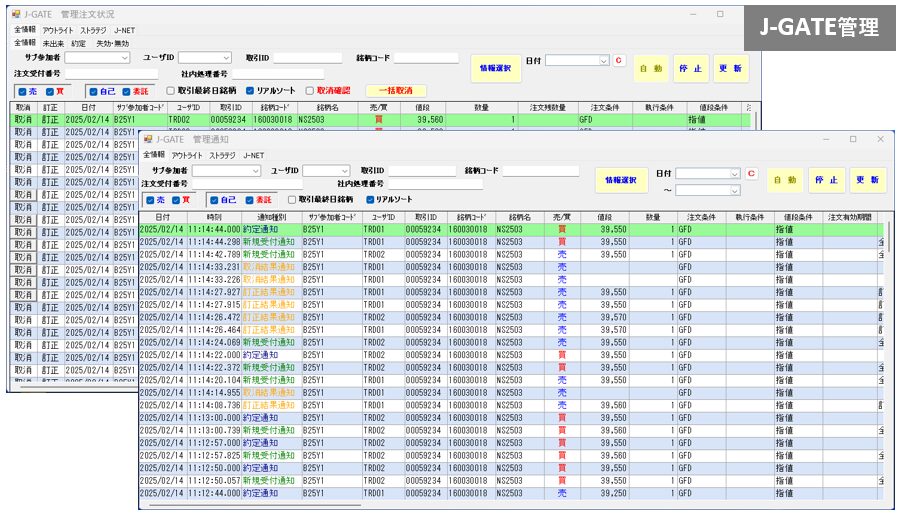905x516 pixels.
Task: Sort by 時刻 column header in 管理通知
Action: [214, 218]
